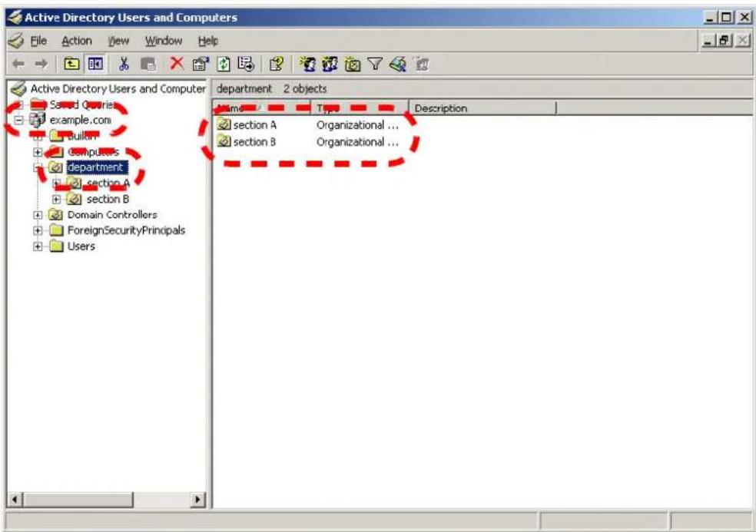Click section A's Organizational type cell
This screenshot has width=756, height=532.
tap(357, 125)
